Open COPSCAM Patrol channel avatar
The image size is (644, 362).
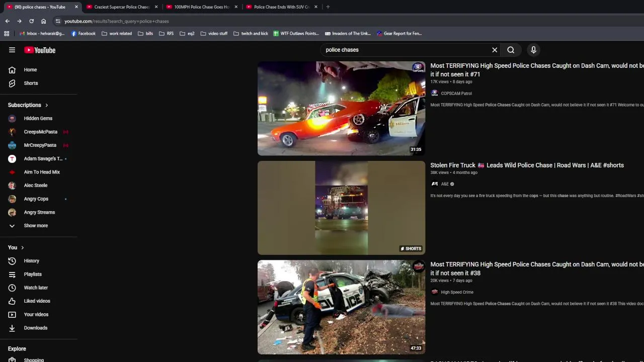coord(435,93)
